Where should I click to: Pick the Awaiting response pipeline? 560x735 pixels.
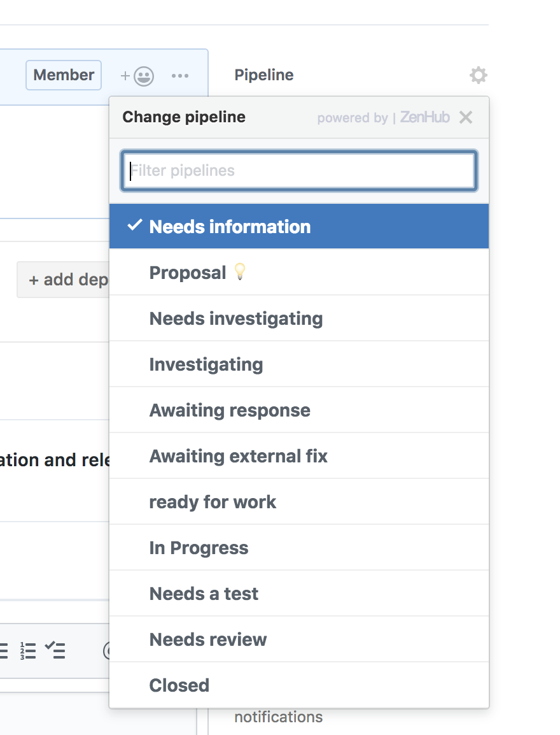tap(299, 410)
